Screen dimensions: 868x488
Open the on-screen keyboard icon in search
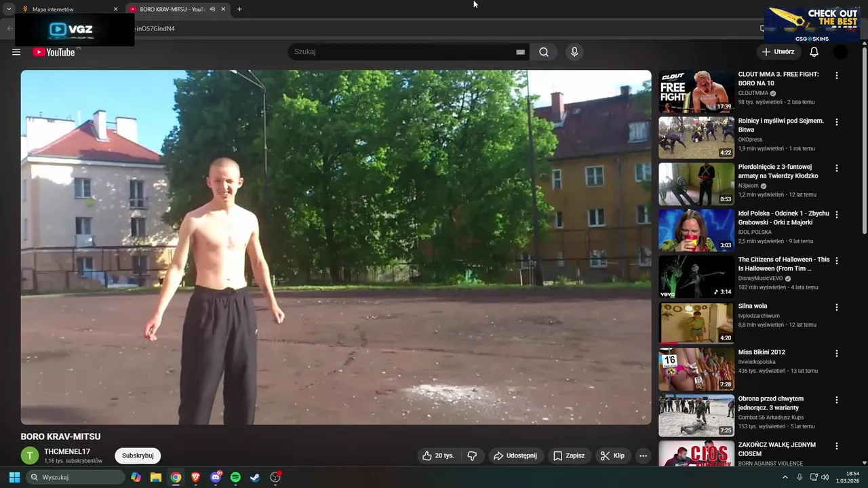(520, 52)
